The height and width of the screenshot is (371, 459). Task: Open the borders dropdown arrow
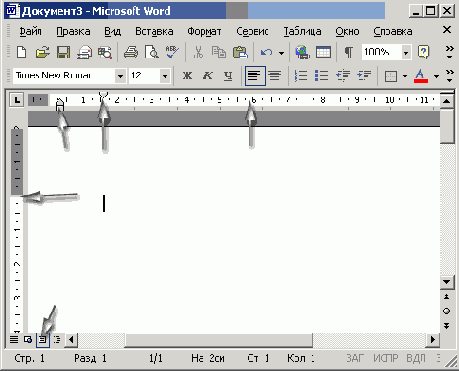tap(405, 76)
